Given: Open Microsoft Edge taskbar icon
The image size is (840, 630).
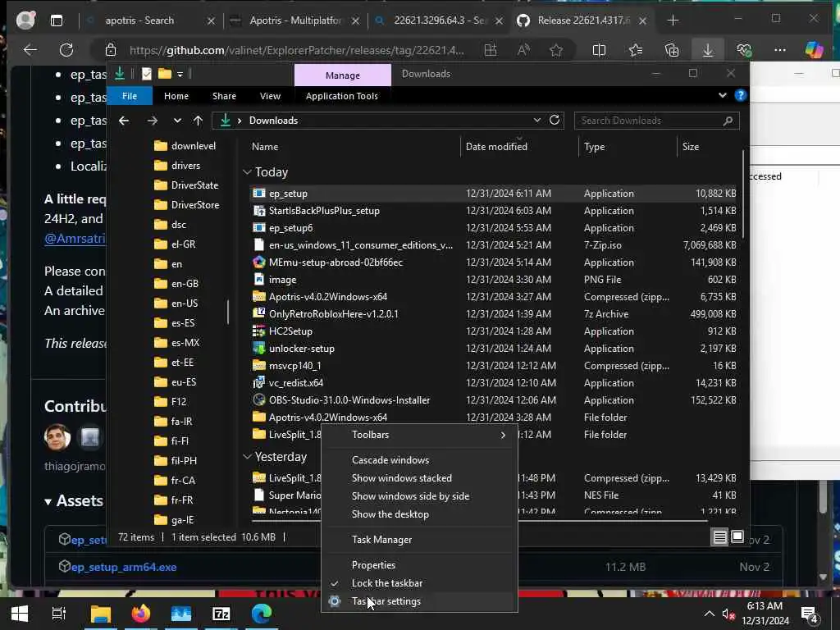Looking at the screenshot, I should pos(262,614).
